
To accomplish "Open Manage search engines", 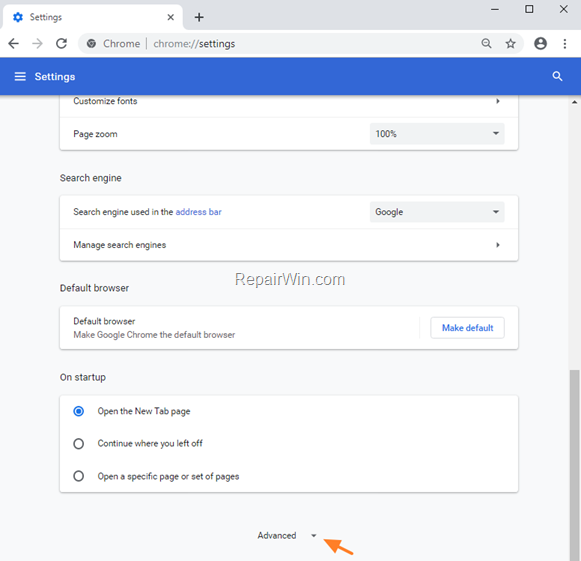I will (x=289, y=245).
